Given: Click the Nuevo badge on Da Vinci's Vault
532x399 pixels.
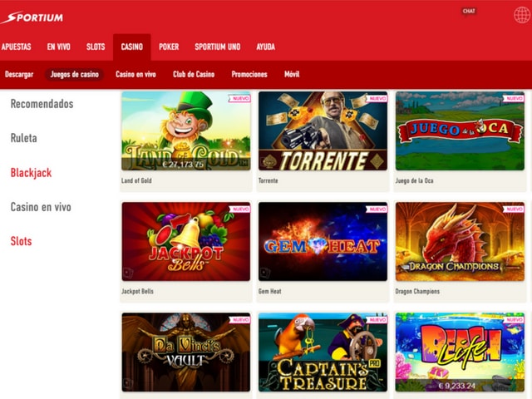Looking at the screenshot, I should (x=240, y=319).
